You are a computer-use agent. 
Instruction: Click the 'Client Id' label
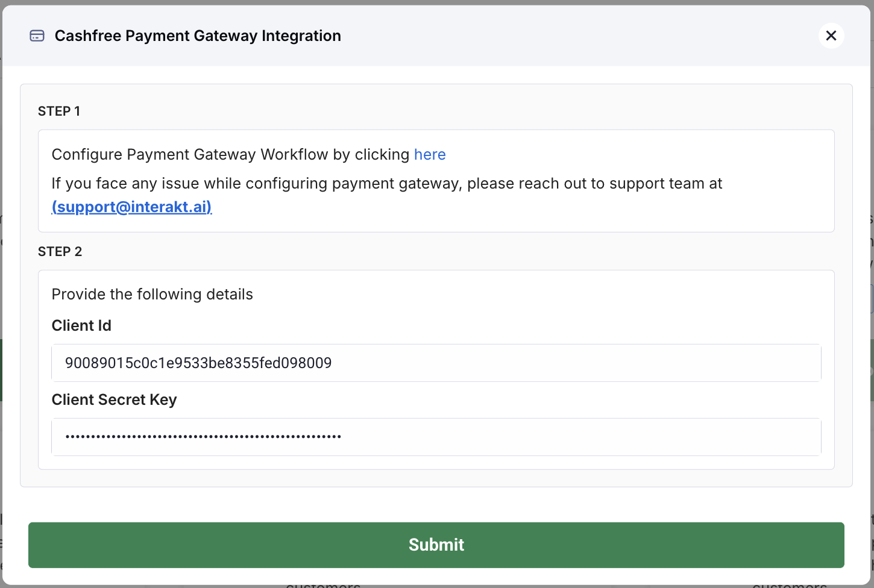(81, 326)
